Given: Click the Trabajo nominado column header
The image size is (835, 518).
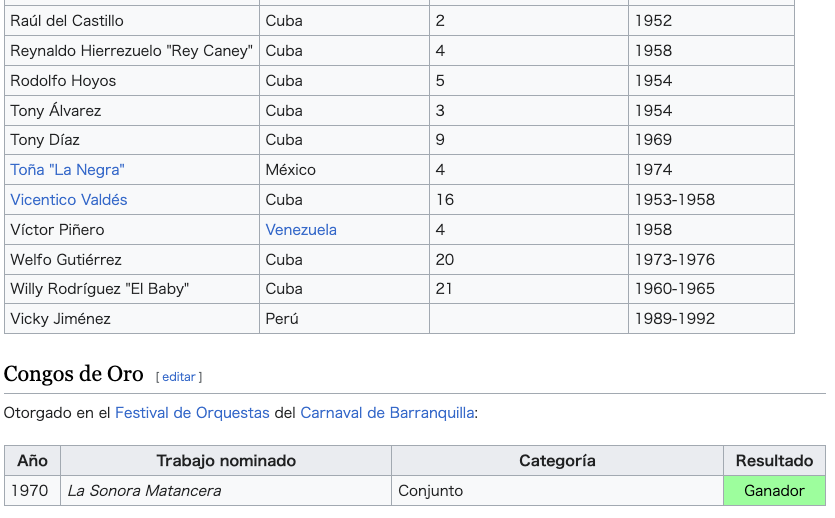Looking at the screenshot, I should [226, 461].
